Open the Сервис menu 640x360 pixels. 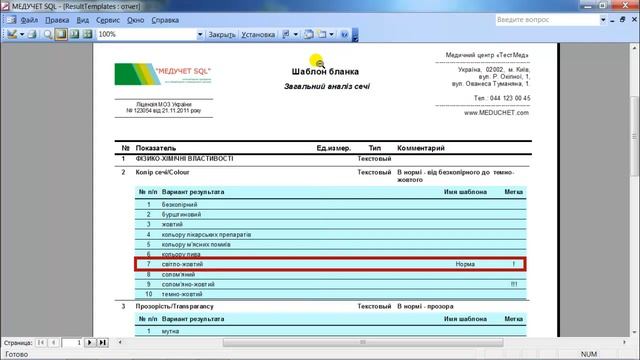pyautogui.click(x=108, y=20)
